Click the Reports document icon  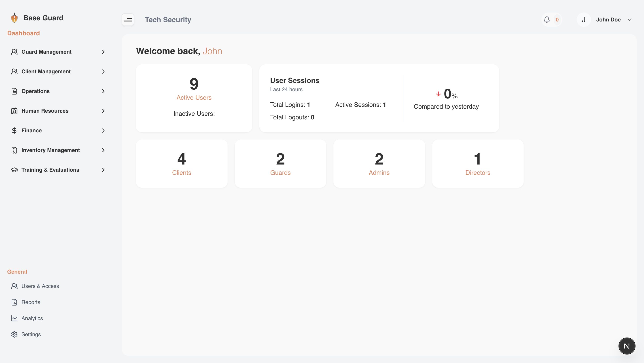click(x=14, y=302)
